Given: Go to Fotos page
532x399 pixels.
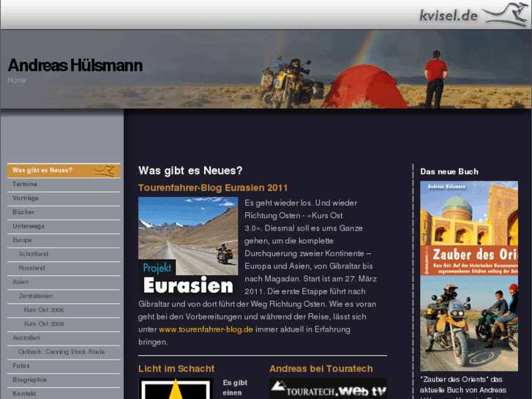Looking at the screenshot, I should (64, 366).
